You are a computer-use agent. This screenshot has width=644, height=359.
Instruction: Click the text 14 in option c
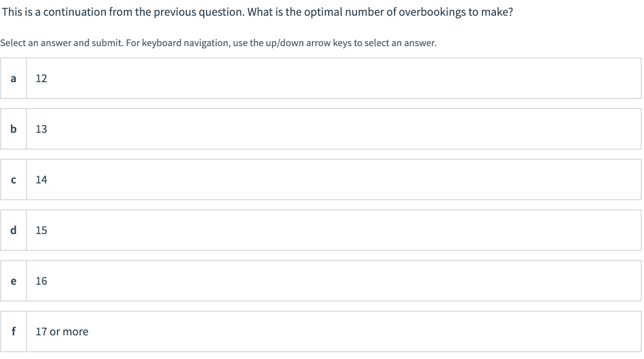pos(40,179)
